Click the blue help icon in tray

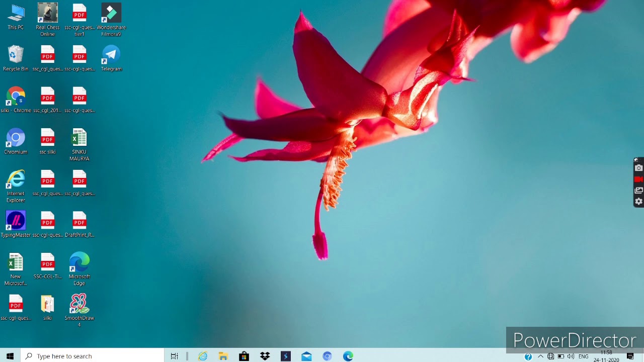(x=528, y=356)
